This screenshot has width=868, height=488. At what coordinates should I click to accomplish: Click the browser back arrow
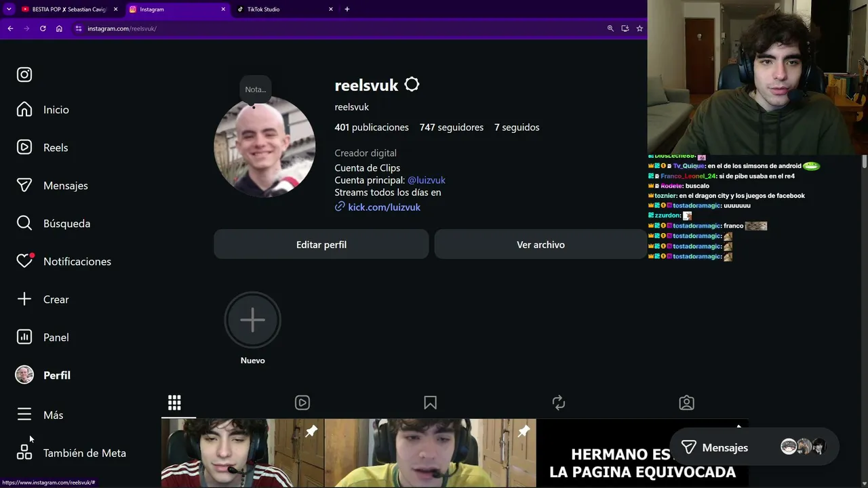pyautogui.click(x=10, y=28)
